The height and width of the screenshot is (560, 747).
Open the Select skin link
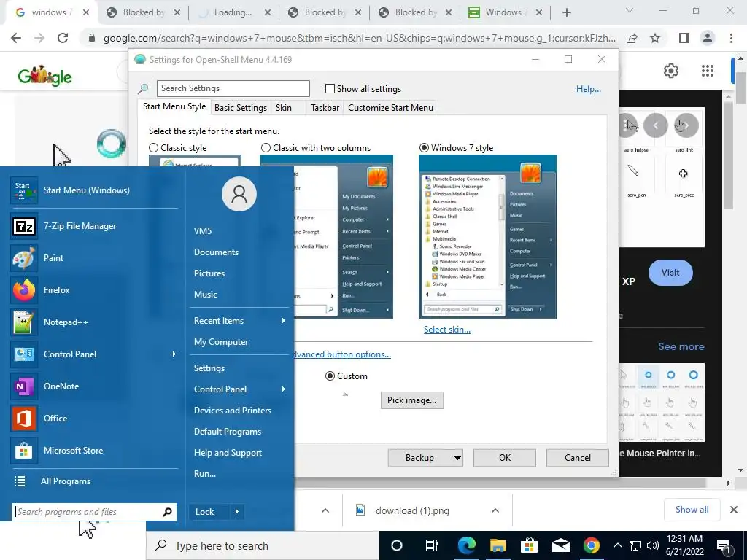pos(447,330)
